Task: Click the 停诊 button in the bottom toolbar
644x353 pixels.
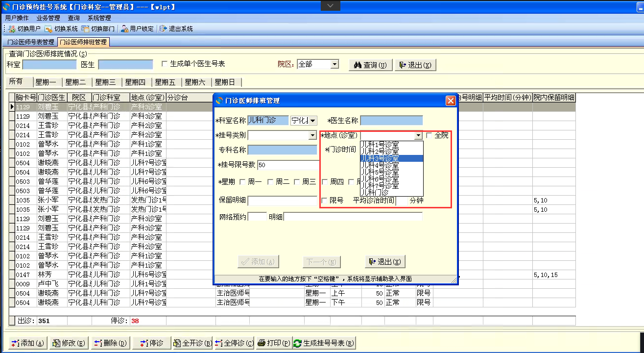Action: tap(151, 343)
